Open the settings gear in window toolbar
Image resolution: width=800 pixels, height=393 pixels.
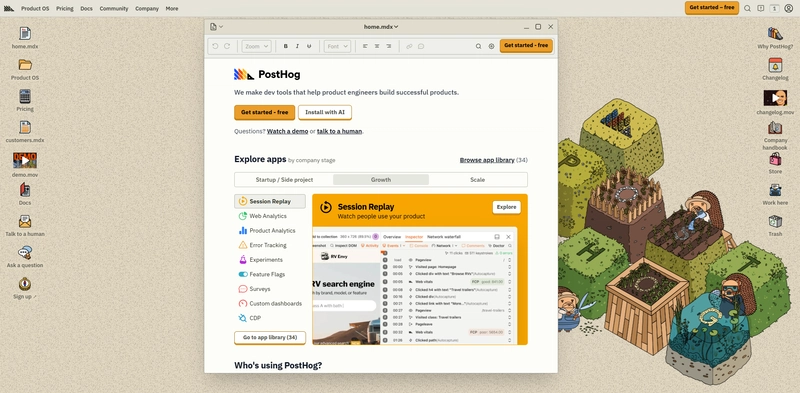click(x=491, y=46)
